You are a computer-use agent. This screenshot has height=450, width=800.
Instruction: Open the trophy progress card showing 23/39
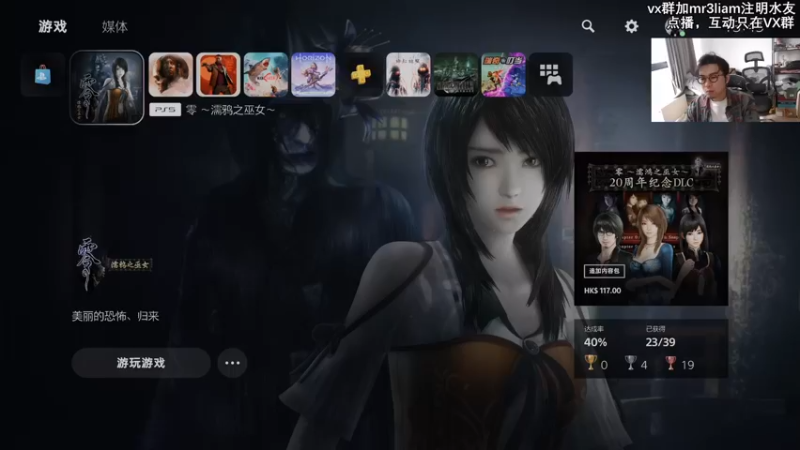point(651,349)
